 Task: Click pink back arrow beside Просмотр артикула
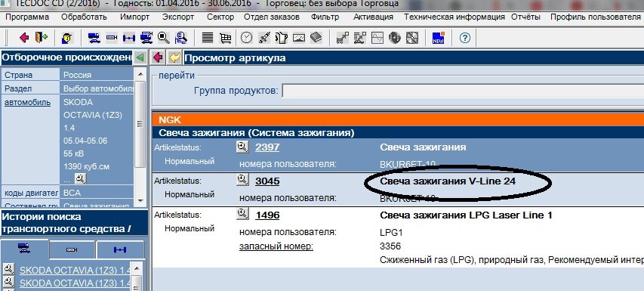point(158,57)
